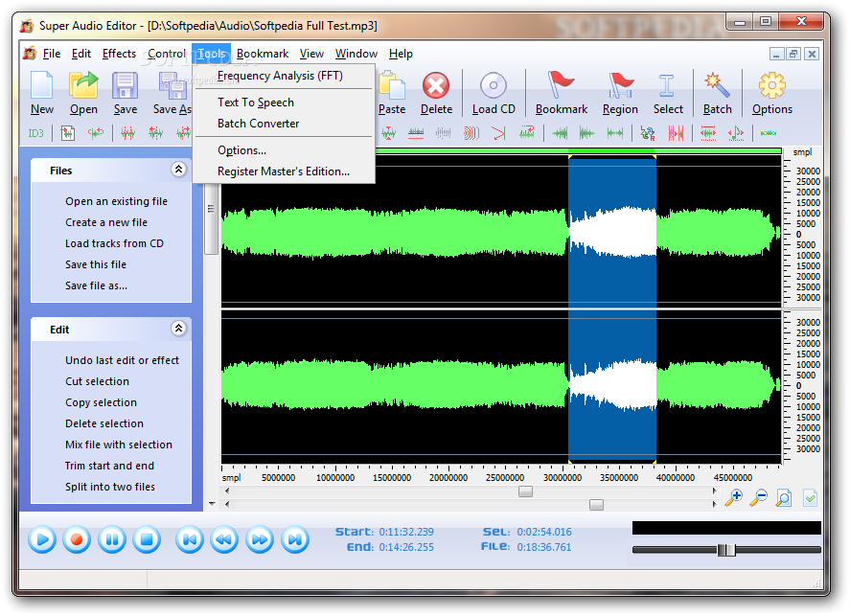
Task: Click the waveform with red underline icon
Action: pos(416,133)
